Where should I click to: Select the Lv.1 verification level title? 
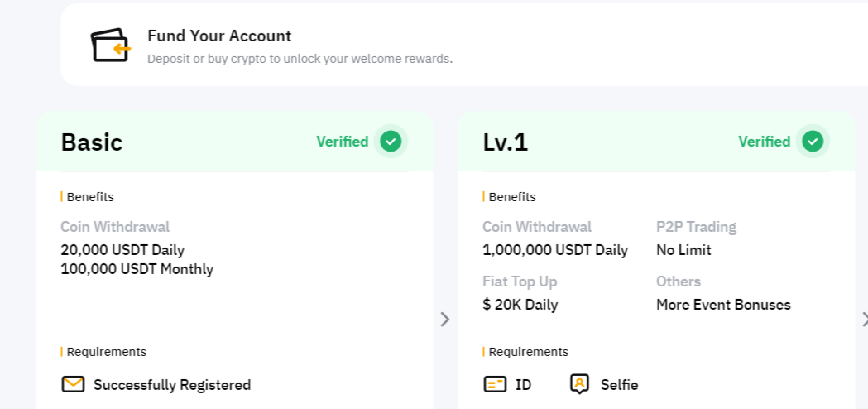tap(506, 142)
